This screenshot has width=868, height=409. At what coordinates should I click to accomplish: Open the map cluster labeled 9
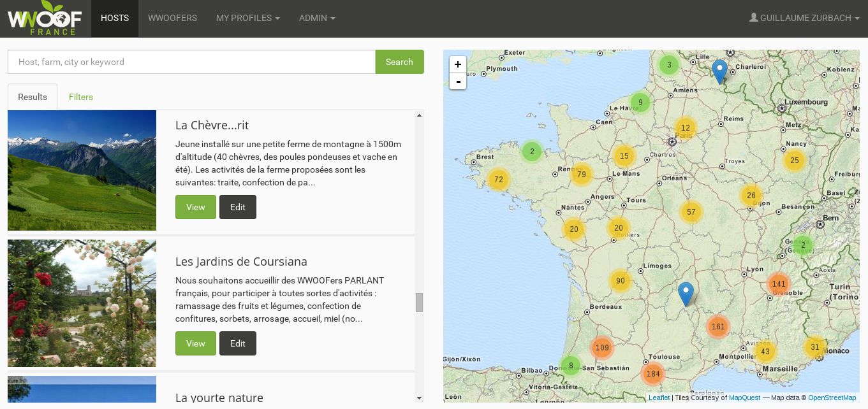tap(640, 103)
